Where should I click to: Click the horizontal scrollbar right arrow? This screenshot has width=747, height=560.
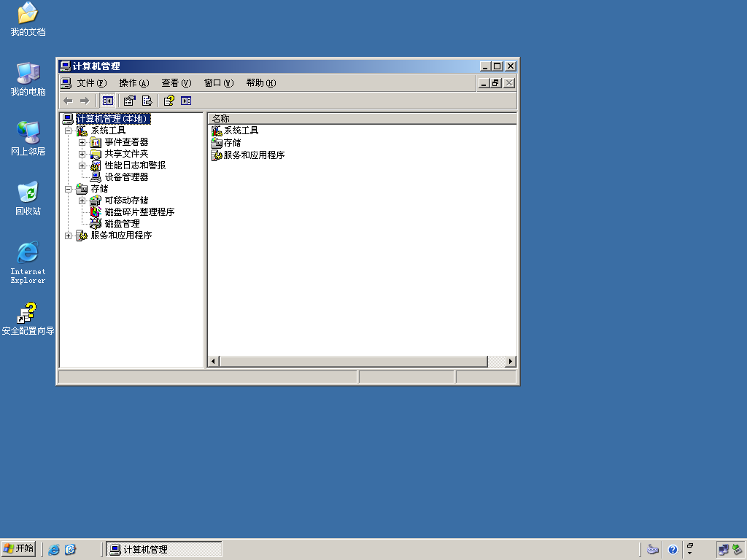[511, 362]
